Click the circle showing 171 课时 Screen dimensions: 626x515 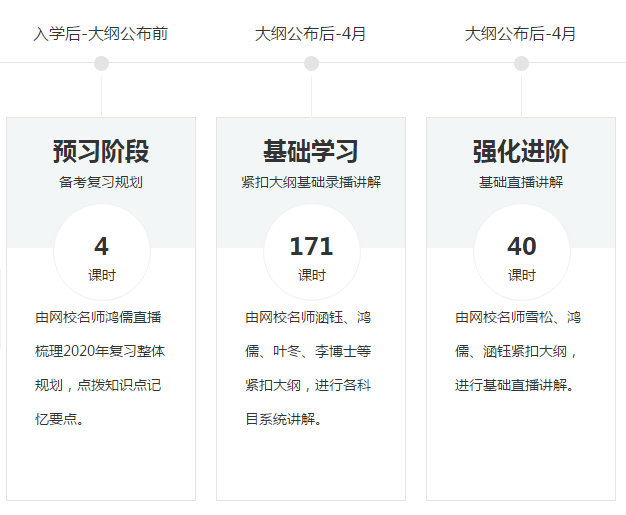pos(311,254)
